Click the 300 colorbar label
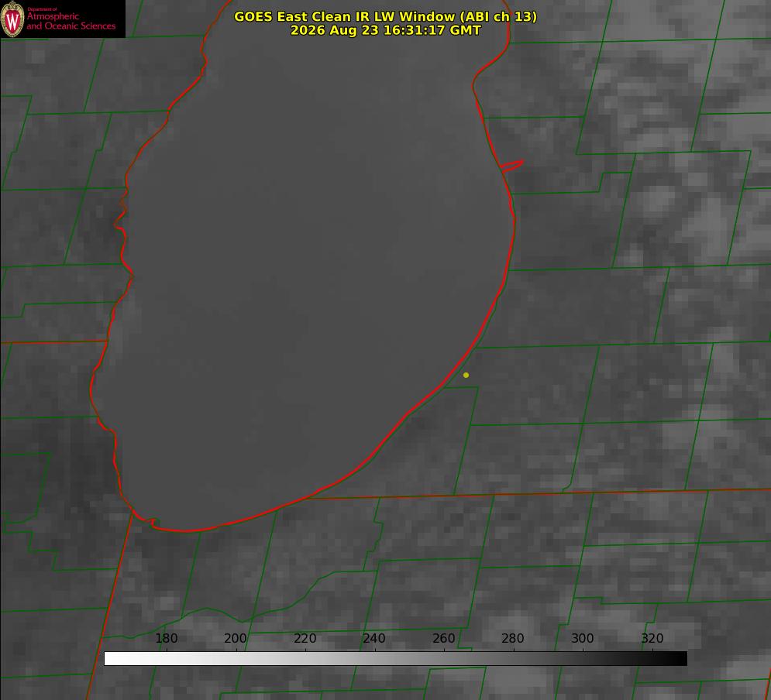Screen dimensions: 771x700 click(x=583, y=638)
